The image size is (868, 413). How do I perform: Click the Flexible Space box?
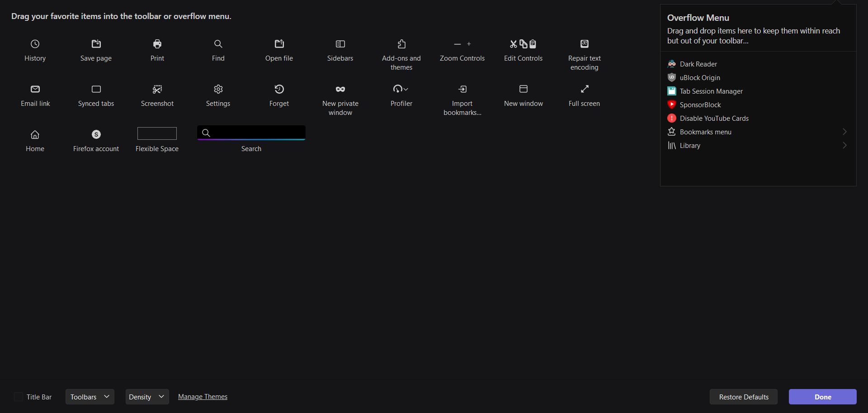click(157, 133)
